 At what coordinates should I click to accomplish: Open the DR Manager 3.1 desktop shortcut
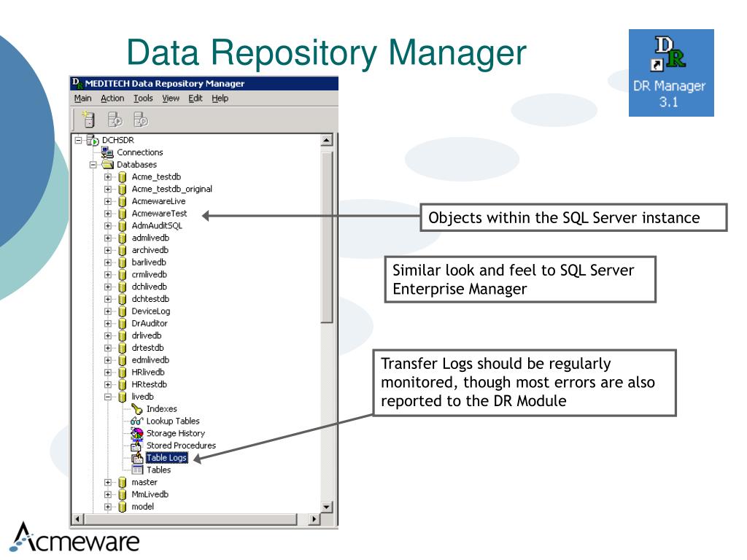[x=671, y=72]
